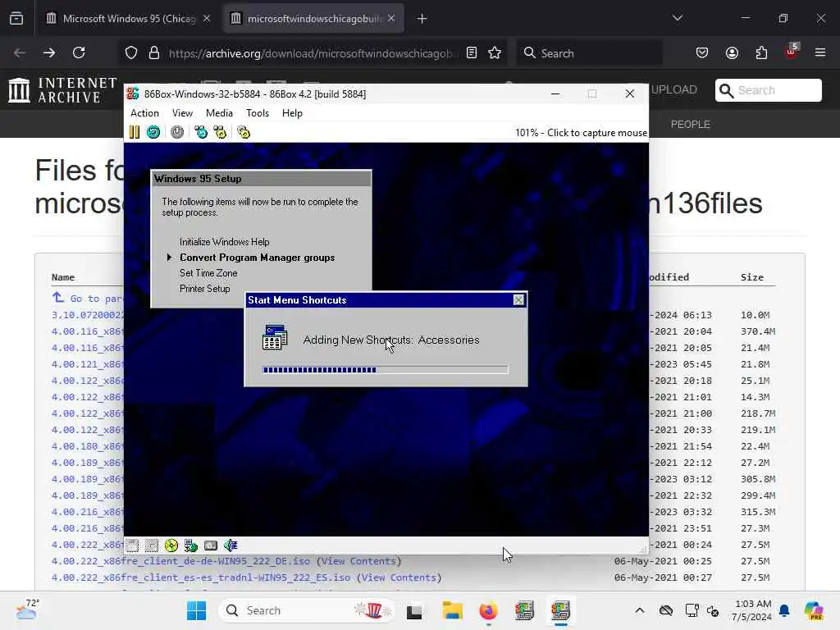Click the second floppy drive status icon
Viewport: 840px width, 630px height.
pos(152,546)
